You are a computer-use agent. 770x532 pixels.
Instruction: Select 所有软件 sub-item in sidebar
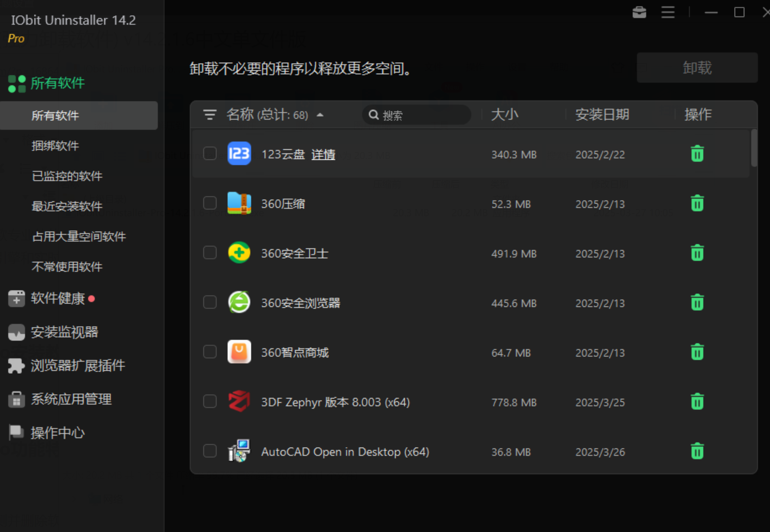tap(79, 116)
